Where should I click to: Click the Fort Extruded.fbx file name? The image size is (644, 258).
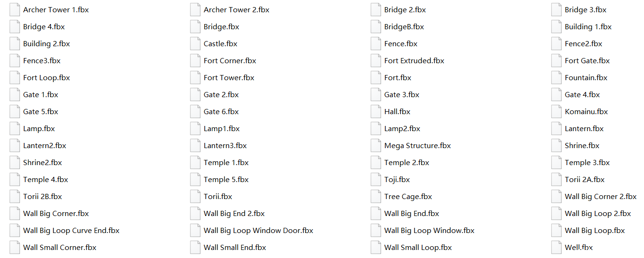click(414, 61)
